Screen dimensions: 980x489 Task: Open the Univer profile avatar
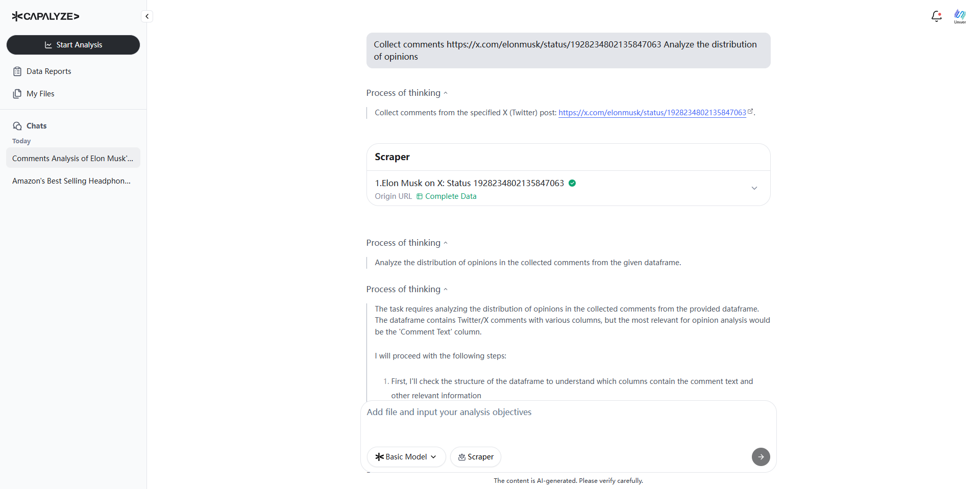(960, 16)
